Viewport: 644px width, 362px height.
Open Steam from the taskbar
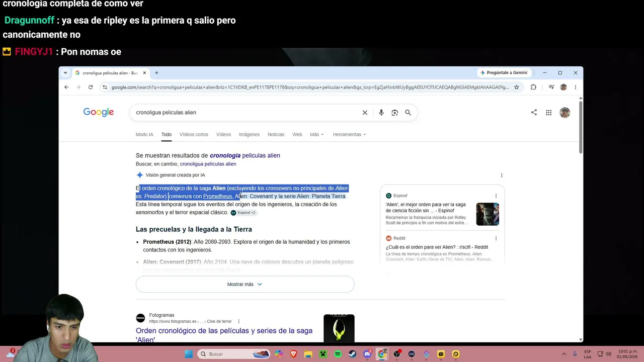click(x=353, y=354)
